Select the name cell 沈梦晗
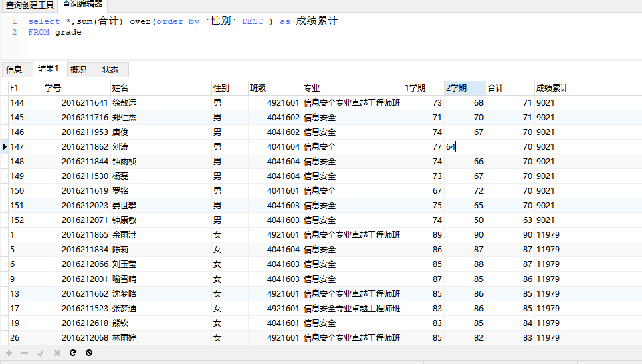Viewport: 642px width, 364px height. 161,294
